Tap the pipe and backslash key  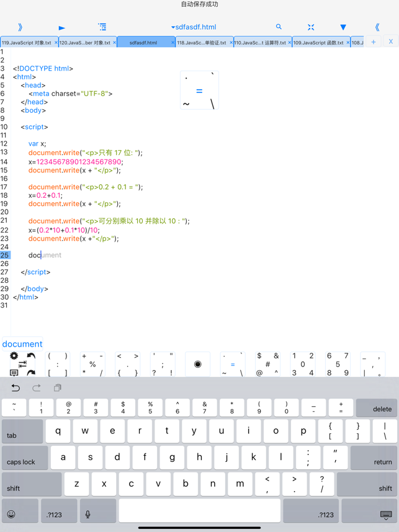point(385,431)
